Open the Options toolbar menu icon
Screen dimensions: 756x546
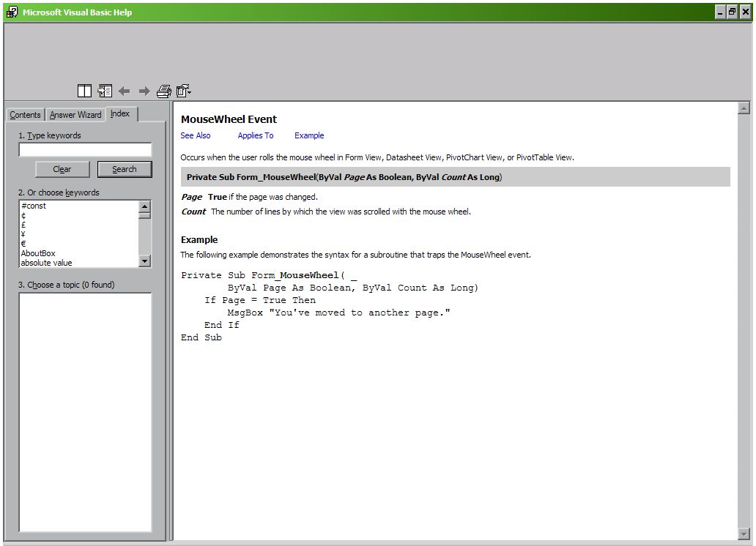point(184,91)
